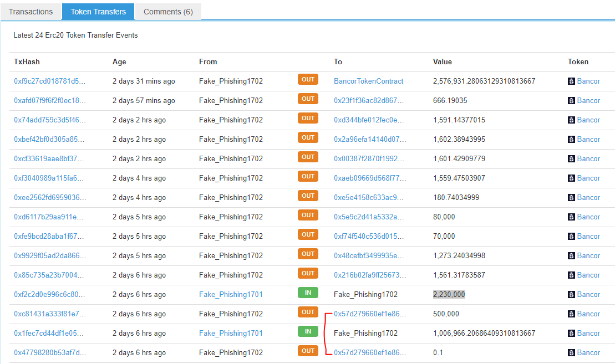Open transaction hash 0xc81431a333f81e7...

tap(50, 314)
